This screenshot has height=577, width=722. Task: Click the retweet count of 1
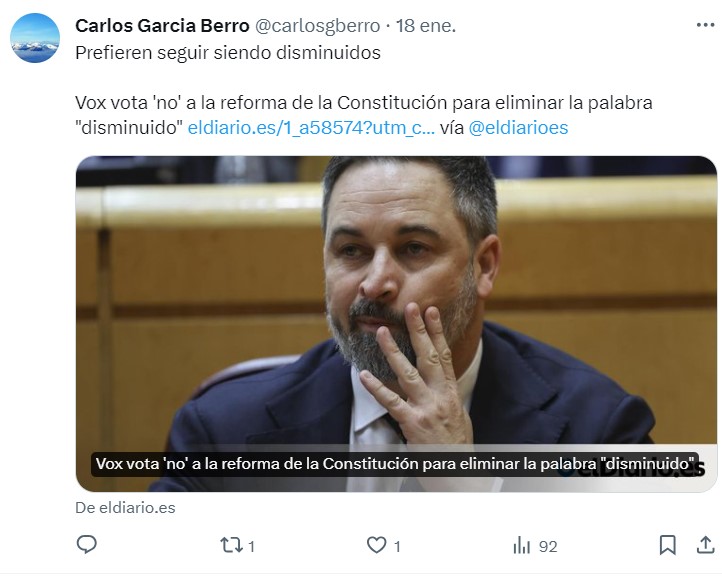coord(251,547)
